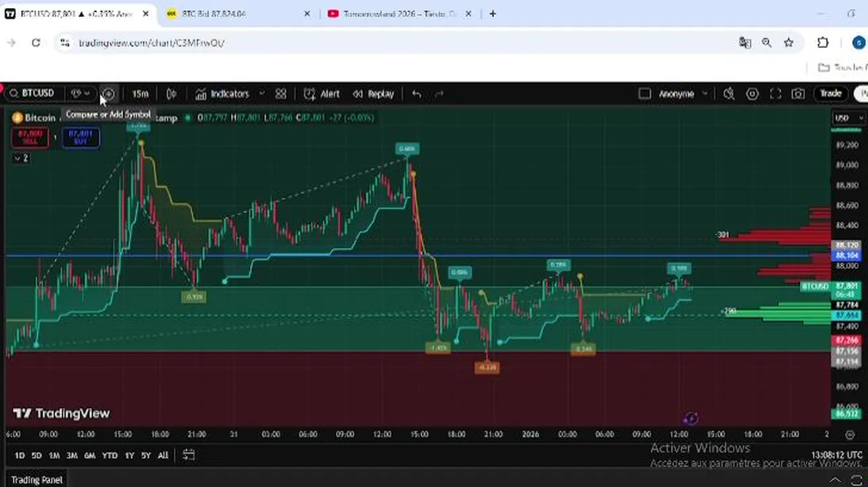Open the 15m interval selector
This screenshot has height=487, width=868.
tap(140, 94)
